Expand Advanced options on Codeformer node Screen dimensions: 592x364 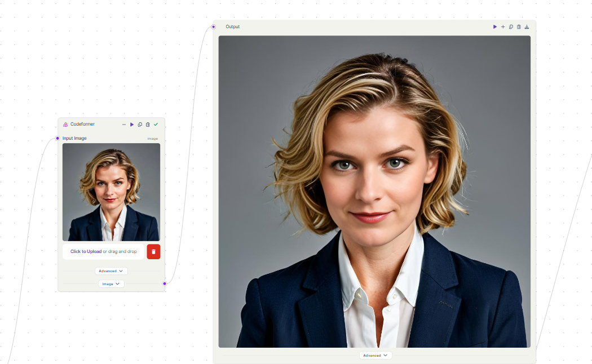(111, 270)
